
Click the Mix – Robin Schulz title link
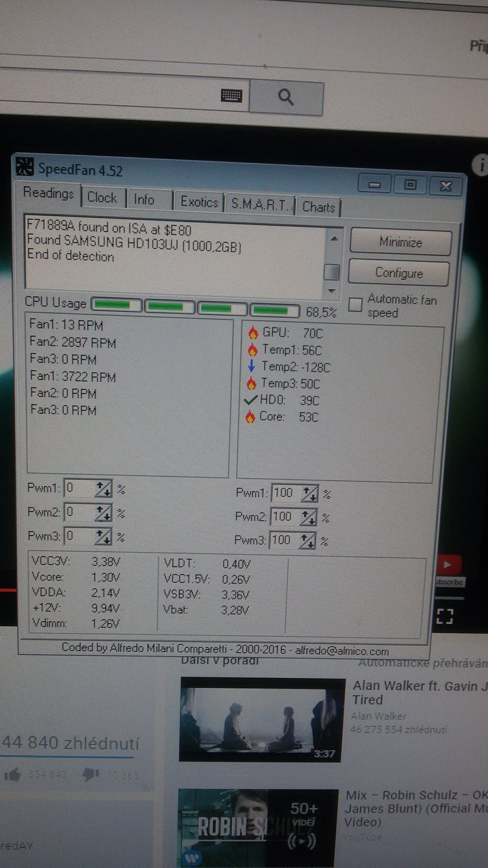tap(416, 808)
